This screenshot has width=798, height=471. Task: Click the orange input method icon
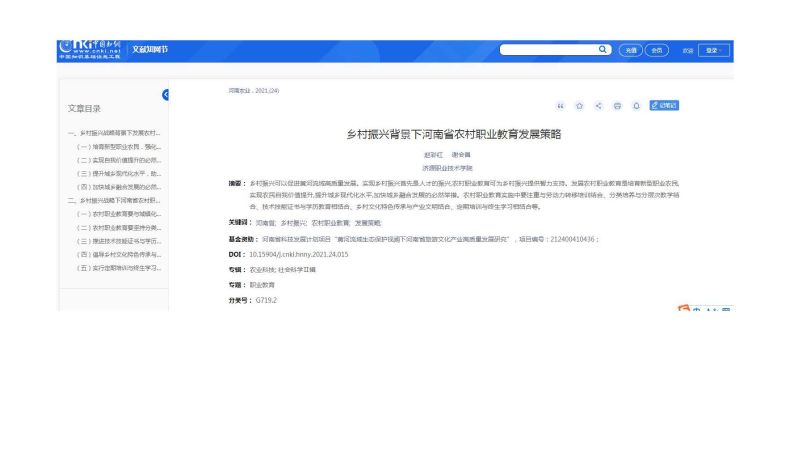click(683, 311)
